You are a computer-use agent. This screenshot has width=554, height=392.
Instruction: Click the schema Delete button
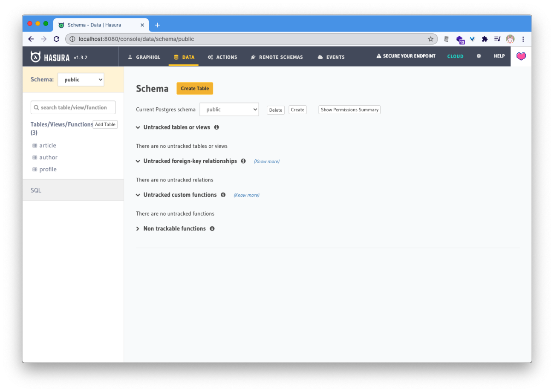pyautogui.click(x=276, y=110)
